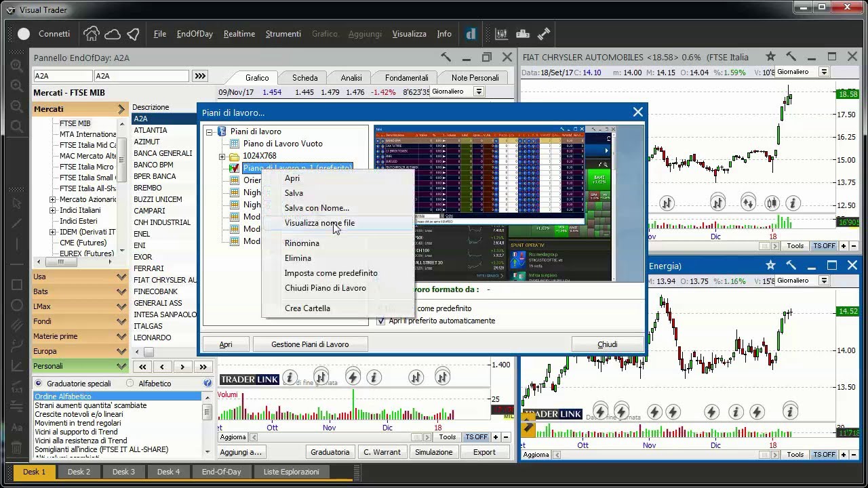Click the hammer icon in the top toolbar
This screenshot has width=868, height=488.
[543, 34]
